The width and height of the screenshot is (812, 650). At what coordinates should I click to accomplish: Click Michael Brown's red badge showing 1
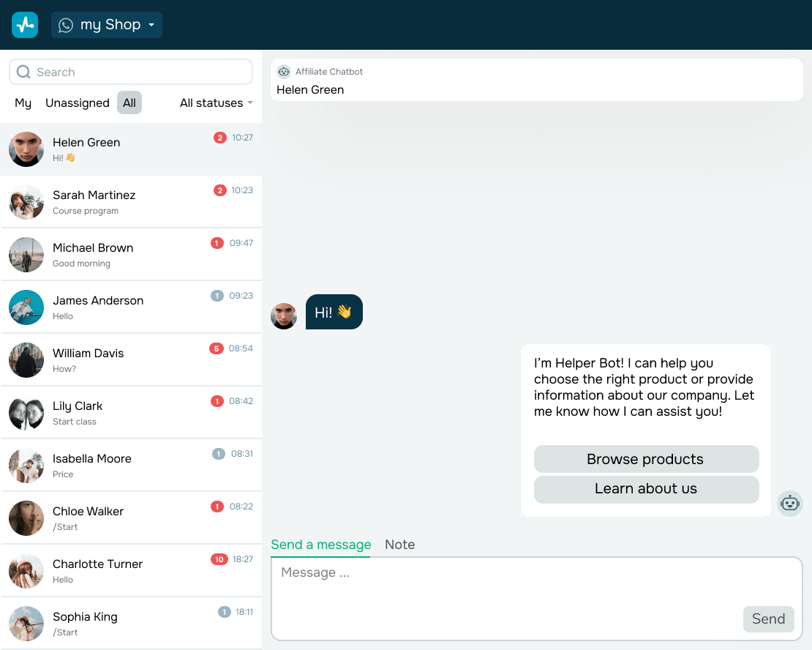[x=217, y=243]
